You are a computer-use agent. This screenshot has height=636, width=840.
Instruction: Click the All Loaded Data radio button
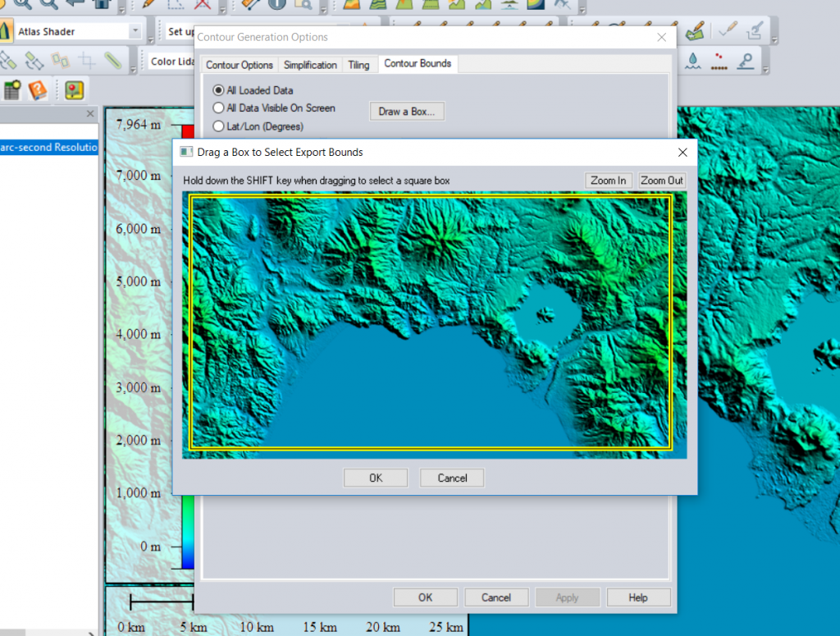(218, 90)
